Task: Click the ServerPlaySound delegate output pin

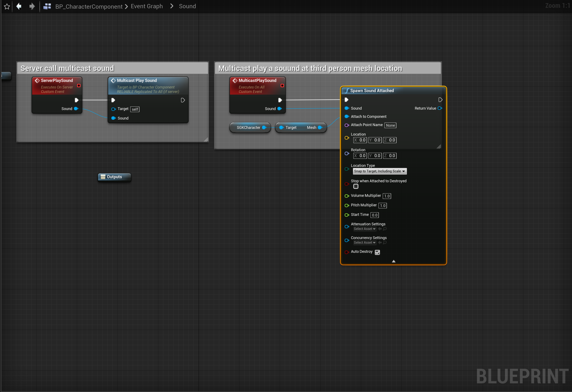Action: pos(79,86)
